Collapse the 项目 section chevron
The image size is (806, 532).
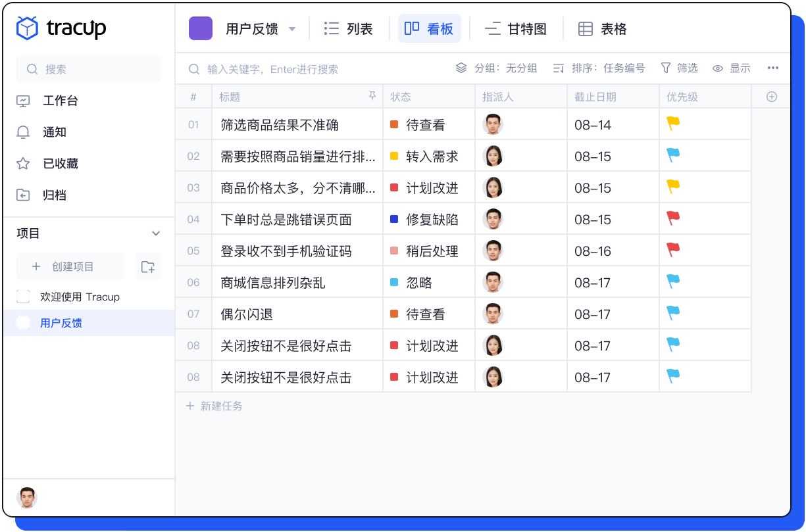(x=156, y=233)
